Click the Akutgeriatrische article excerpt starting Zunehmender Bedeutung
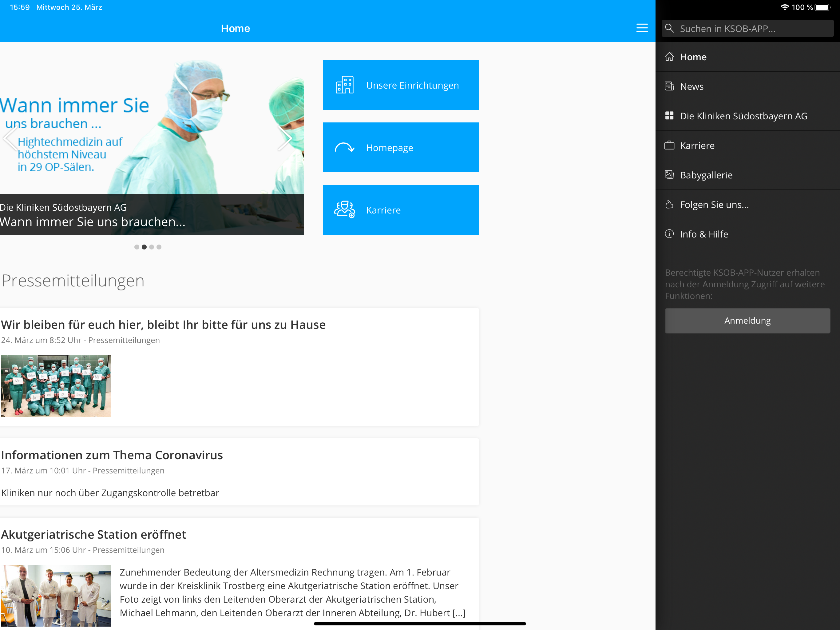 [x=292, y=592]
